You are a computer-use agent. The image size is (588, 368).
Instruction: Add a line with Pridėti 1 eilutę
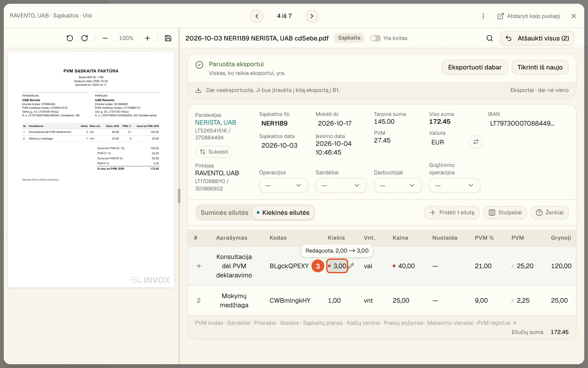point(451,213)
